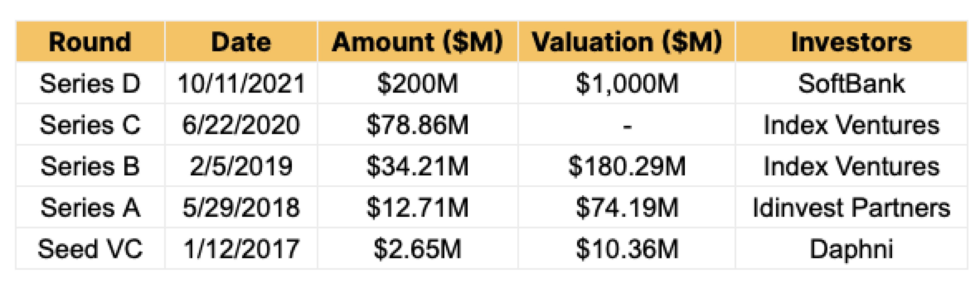Select the $200M amount cell
Viewport: 980px width, 283px height.
tap(417, 83)
